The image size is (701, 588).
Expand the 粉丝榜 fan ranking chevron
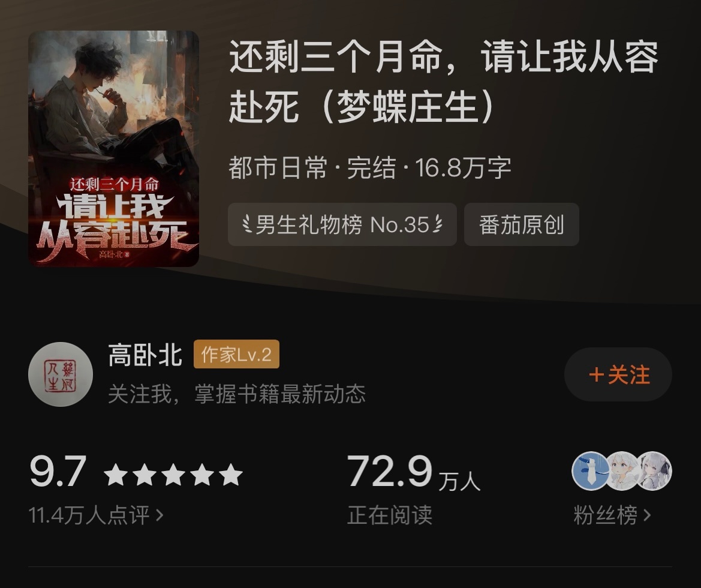coord(647,515)
